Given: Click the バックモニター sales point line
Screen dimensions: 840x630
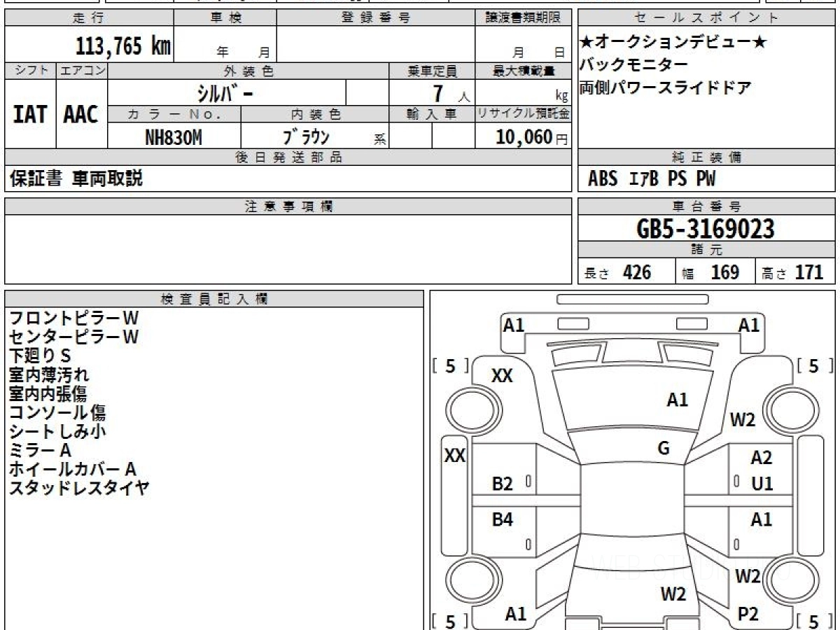Looking at the screenshot, I should (x=633, y=64).
